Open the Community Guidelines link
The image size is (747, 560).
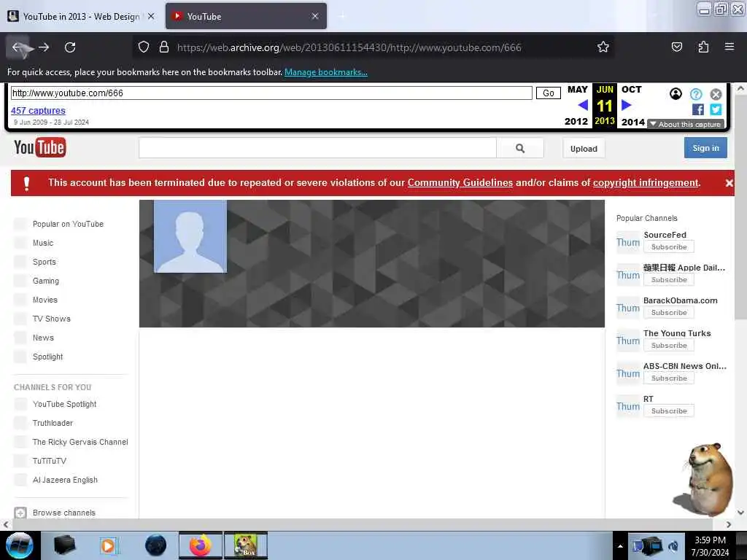point(460,183)
